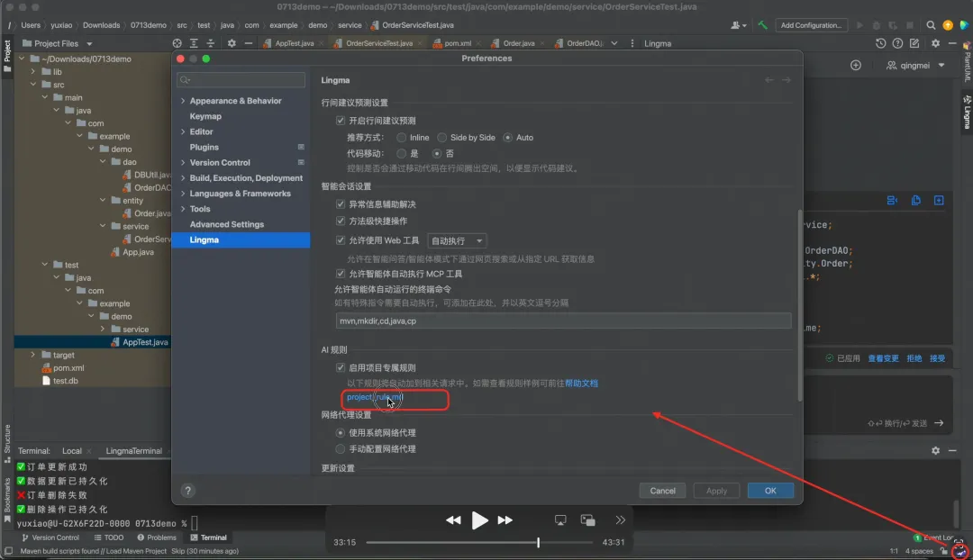Click Collapse All icon in Project toolbar
This screenshot has height=560, width=973.
point(210,43)
